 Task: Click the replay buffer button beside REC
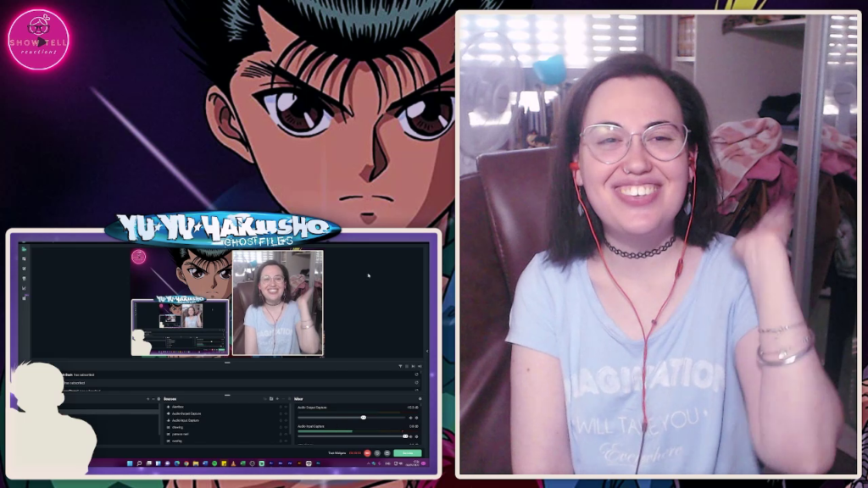coord(376,453)
